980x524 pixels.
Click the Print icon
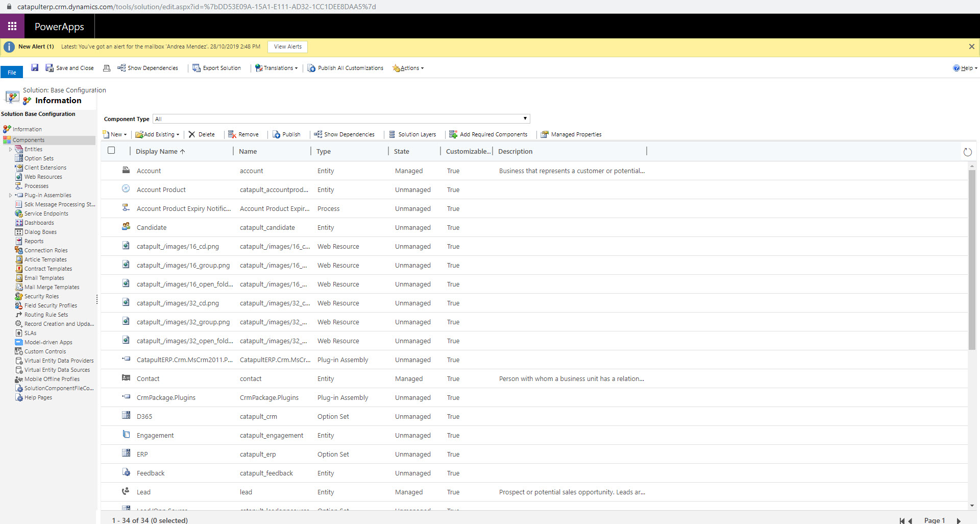(x=106, y=67)
